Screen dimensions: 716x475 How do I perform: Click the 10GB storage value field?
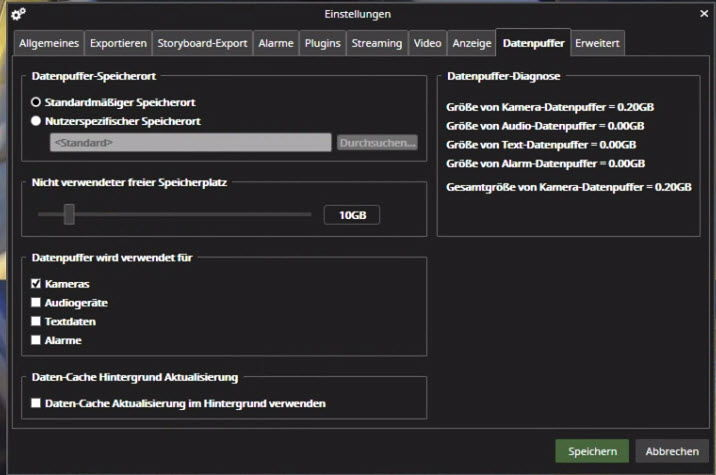click(x=351, y=215)
